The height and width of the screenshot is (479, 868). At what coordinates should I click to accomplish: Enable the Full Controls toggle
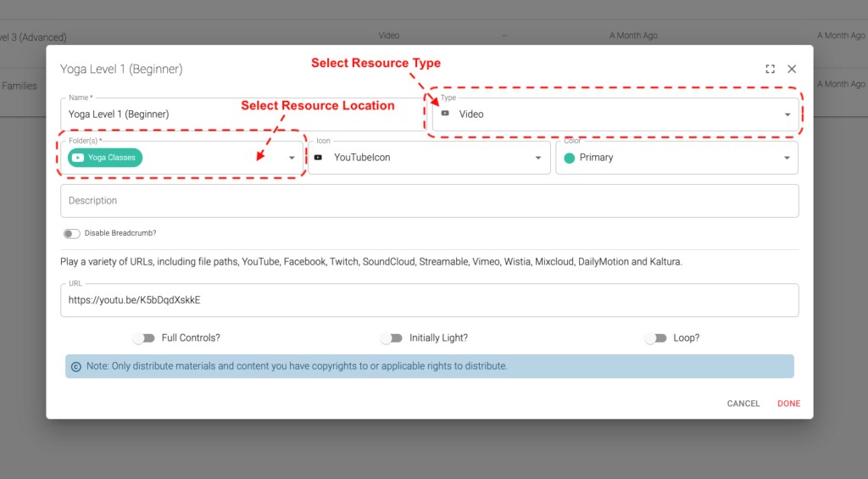(144, 338)
